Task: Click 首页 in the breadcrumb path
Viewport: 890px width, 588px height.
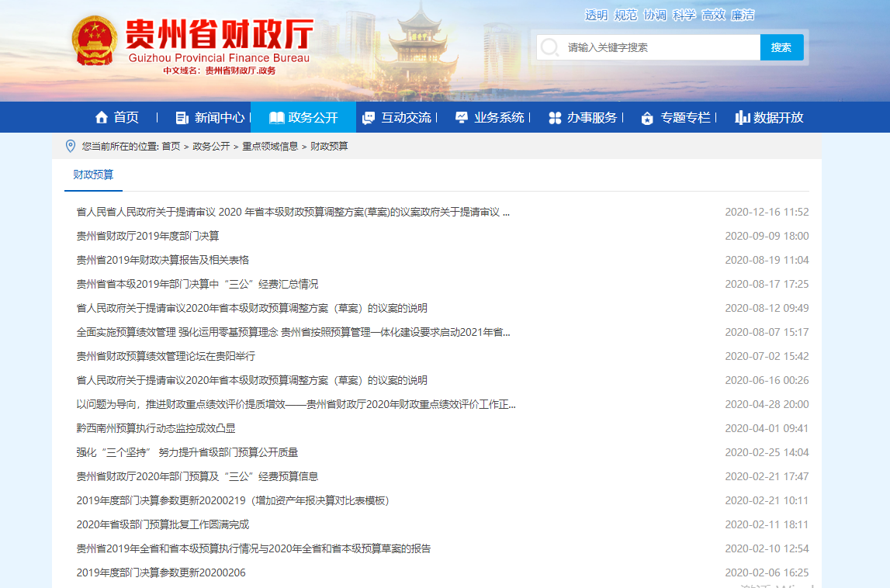Action: [x=171, y=146]
